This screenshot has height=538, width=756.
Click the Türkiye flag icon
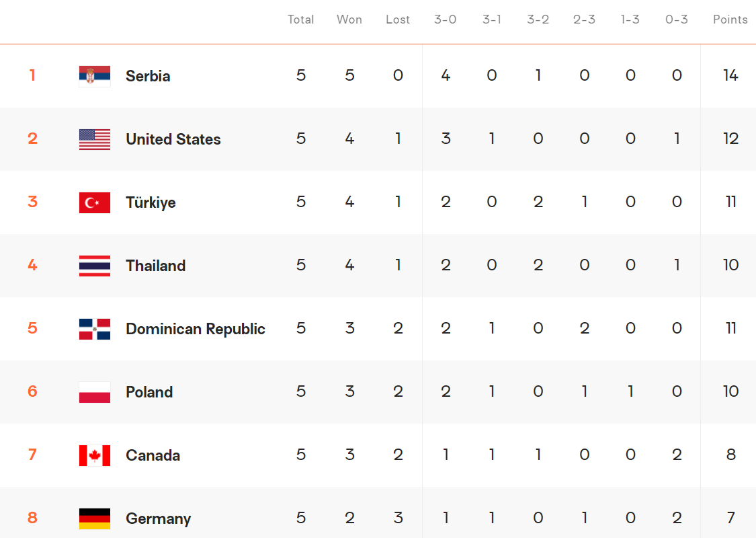tap(95, 202)
